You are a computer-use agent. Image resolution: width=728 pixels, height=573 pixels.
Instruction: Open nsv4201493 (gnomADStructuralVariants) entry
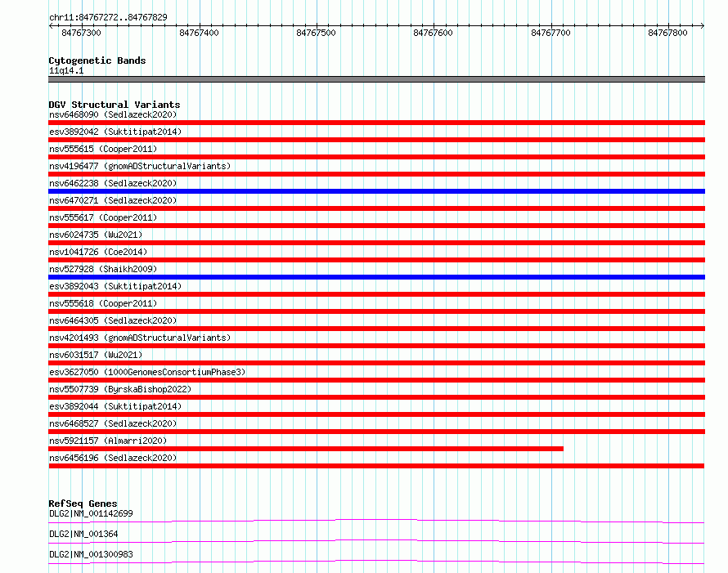point(140,338)
